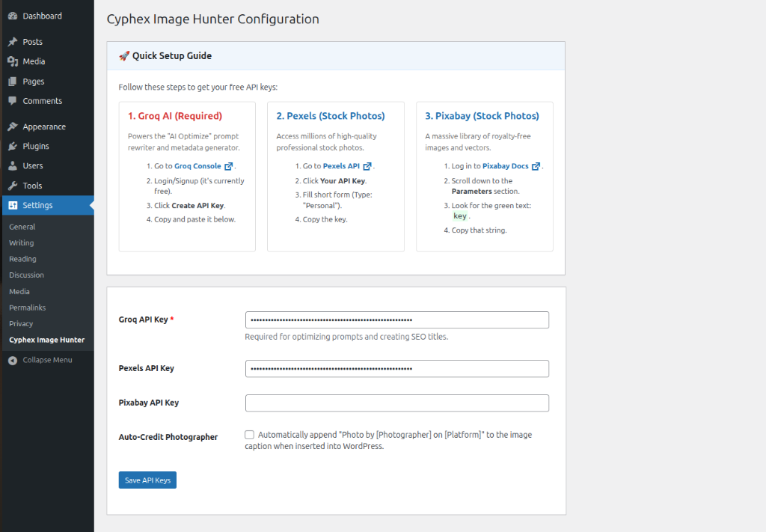The image size is (766, 532).
Task: Click the empty Pixabay API Key field
Action: pos(396,403)
